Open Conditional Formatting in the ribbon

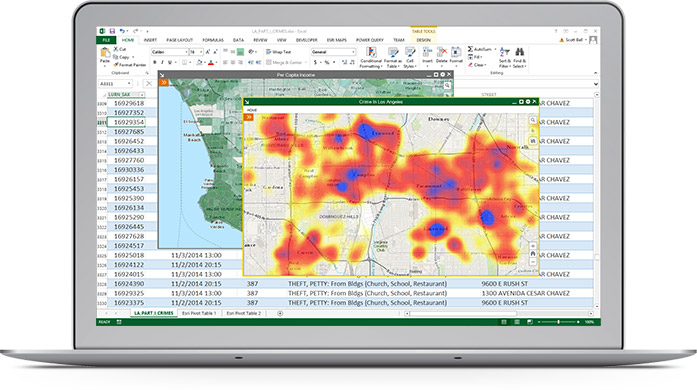(x=371, y=57)
